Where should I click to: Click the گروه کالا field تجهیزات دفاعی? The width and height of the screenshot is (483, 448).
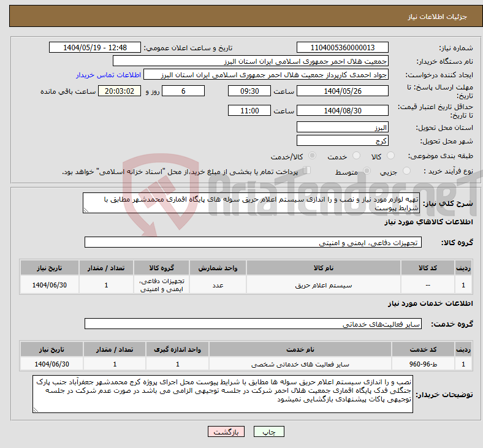pos(253,242)
